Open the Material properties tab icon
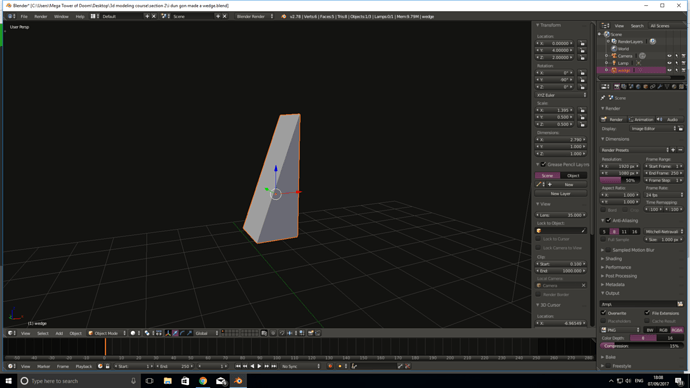This screenshot has height=388, width=690. [674, 87]
